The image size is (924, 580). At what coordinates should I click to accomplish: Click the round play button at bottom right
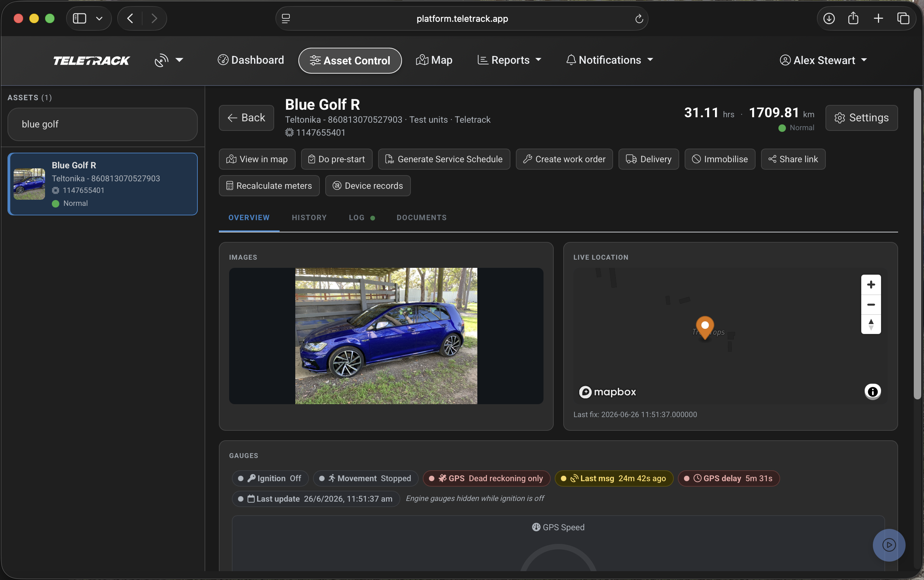pyautogui.click(x=889, y=545)
